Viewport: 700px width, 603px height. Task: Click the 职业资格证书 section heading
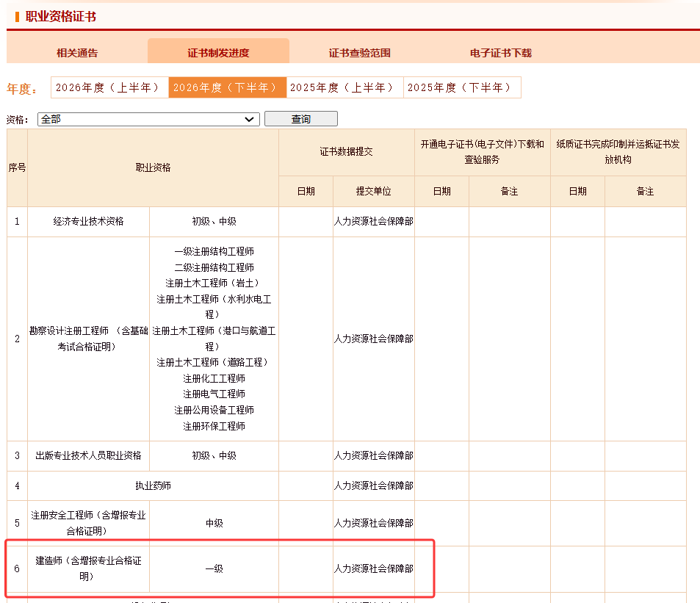click(61, 16)
